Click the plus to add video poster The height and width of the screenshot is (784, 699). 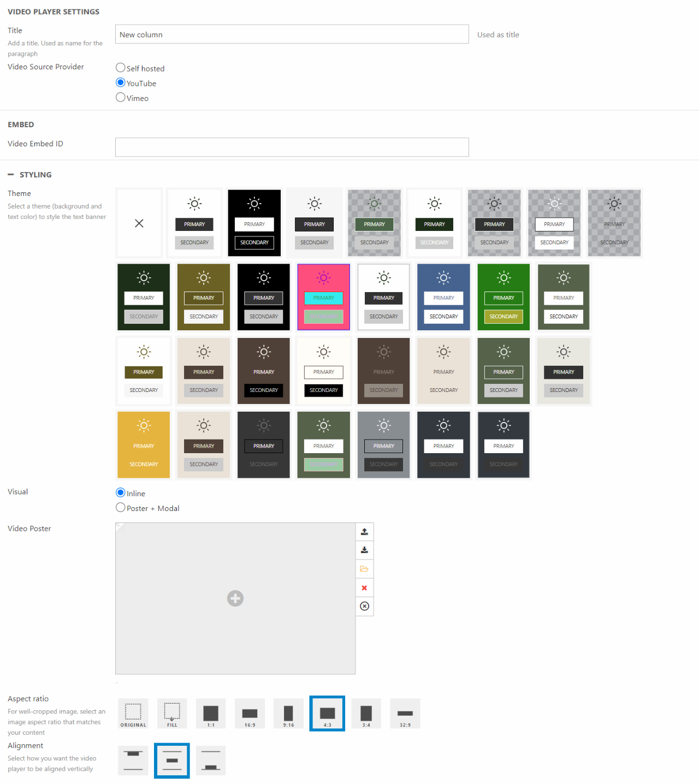[x=235, y=598]
